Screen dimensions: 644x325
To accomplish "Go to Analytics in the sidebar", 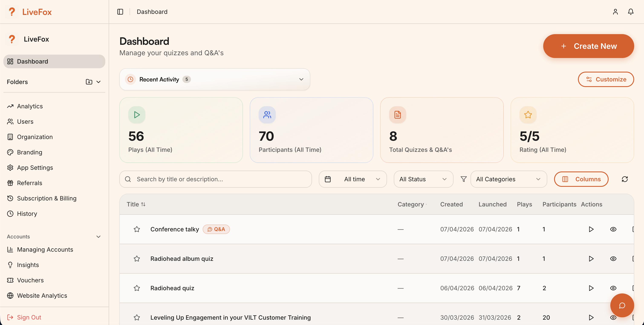I will coord(30,106).
